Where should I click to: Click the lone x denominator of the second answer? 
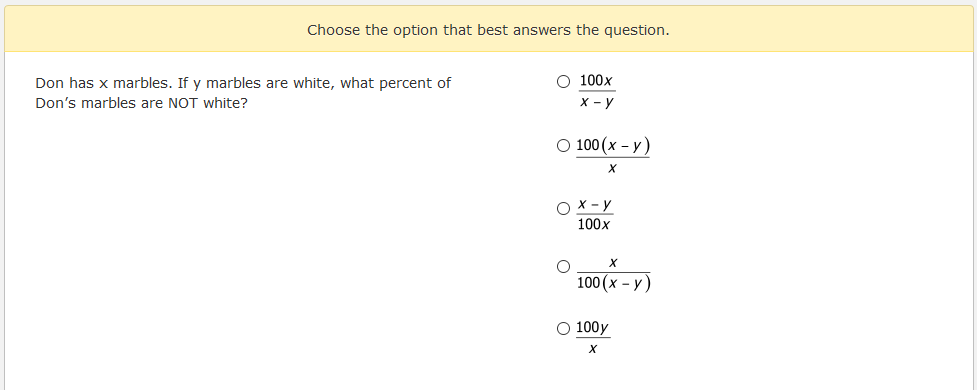click(612, 168)
